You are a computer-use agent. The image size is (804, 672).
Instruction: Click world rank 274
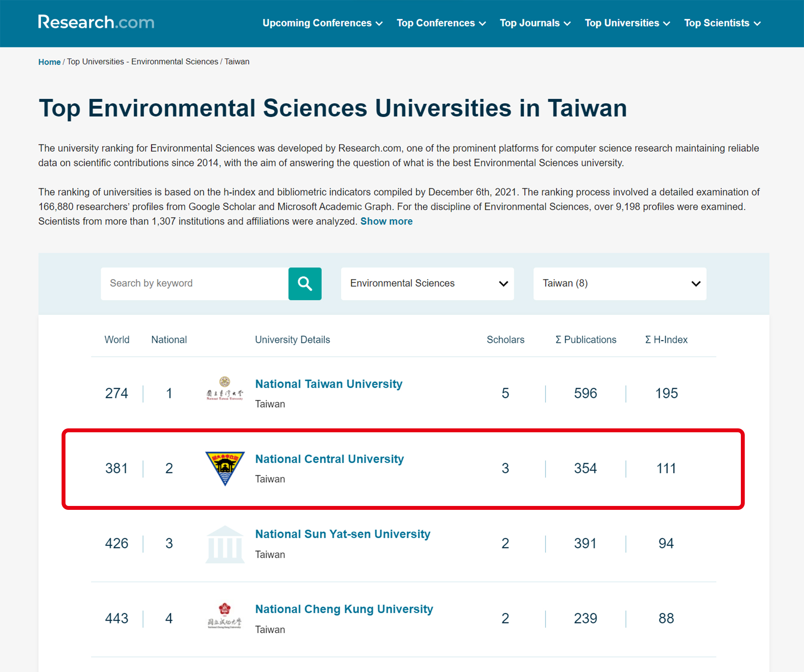(117, 393)
